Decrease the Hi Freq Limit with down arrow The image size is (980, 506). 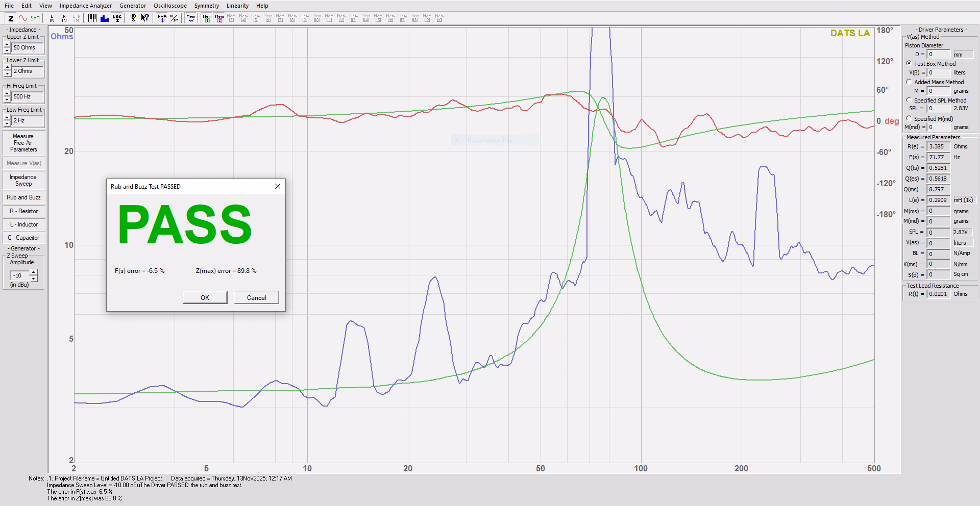(x=7, y=99)
